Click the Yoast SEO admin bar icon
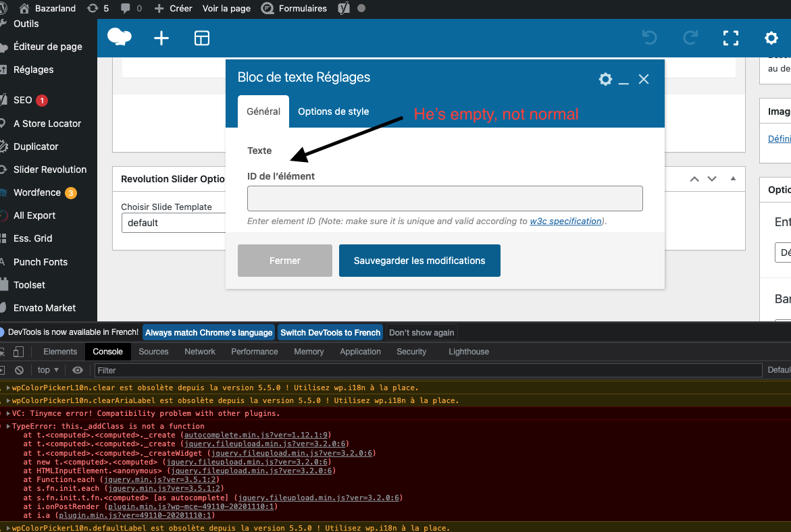The width and height of the screenshot is (791, 532). [x=344, y=8]
